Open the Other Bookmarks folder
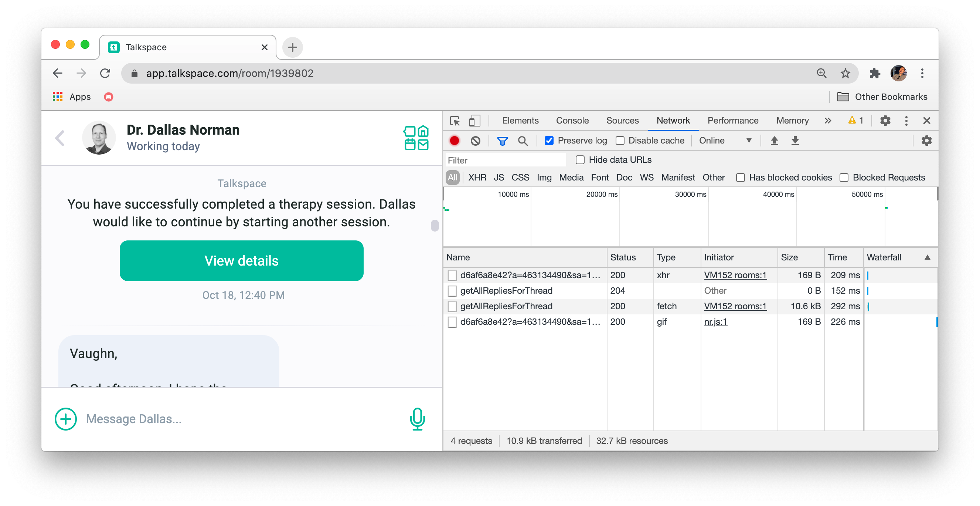 pos(882,97)
